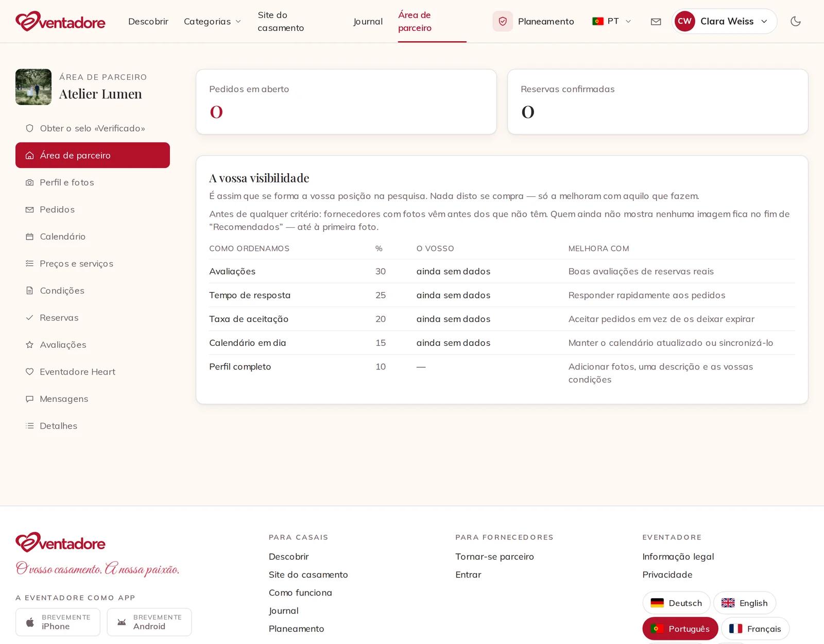Screen dimensions: 824x644
Task: Go to Avaliações star icon in sidebar
Action: click(30, 345)
